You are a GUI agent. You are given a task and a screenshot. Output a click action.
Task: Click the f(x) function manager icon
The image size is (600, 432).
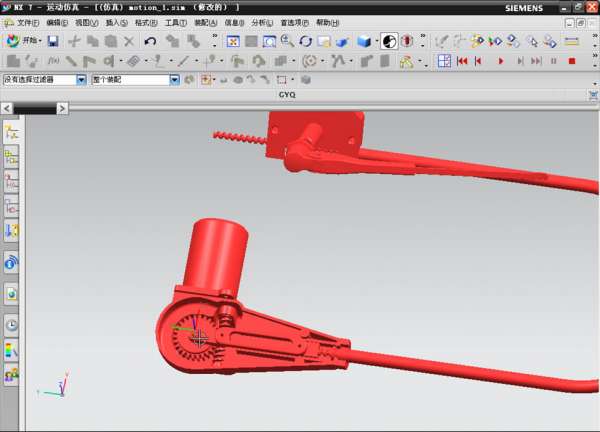53,61
